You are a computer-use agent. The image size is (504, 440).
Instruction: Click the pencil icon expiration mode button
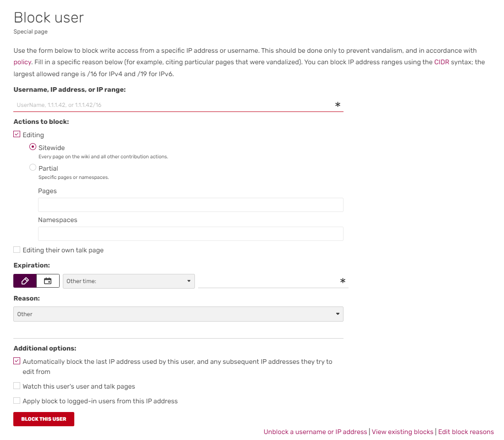pos(25,281)
